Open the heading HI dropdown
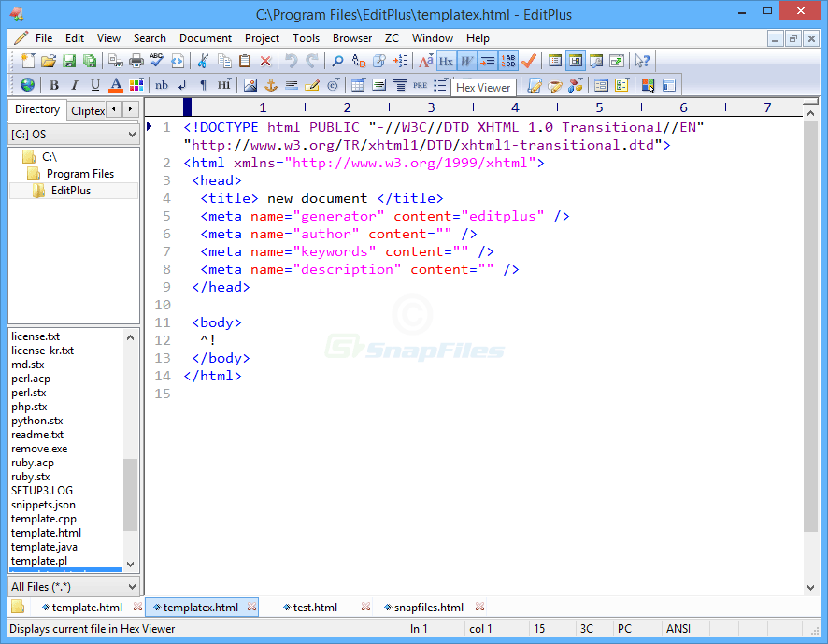The height and width of the screenshot is (644, 828). point(224,85)
